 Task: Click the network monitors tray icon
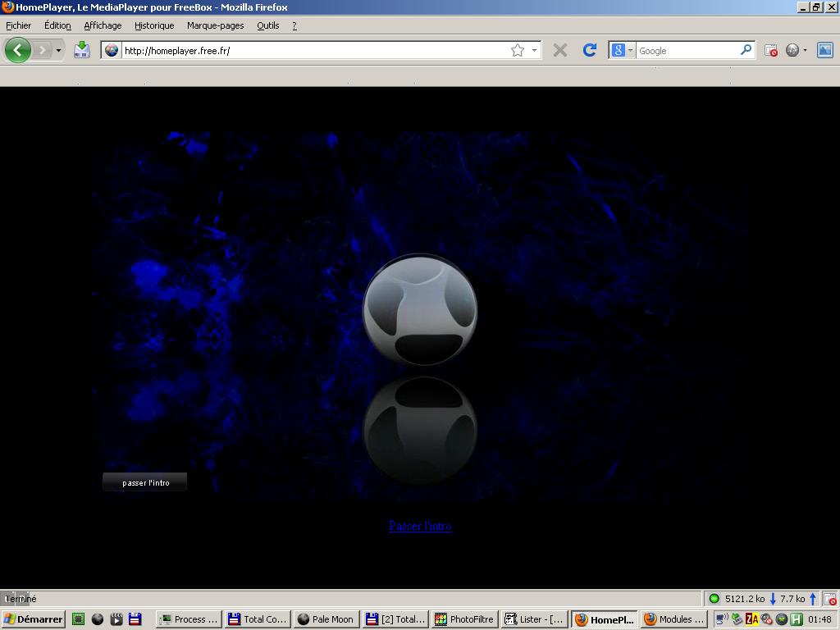[722, 619]
